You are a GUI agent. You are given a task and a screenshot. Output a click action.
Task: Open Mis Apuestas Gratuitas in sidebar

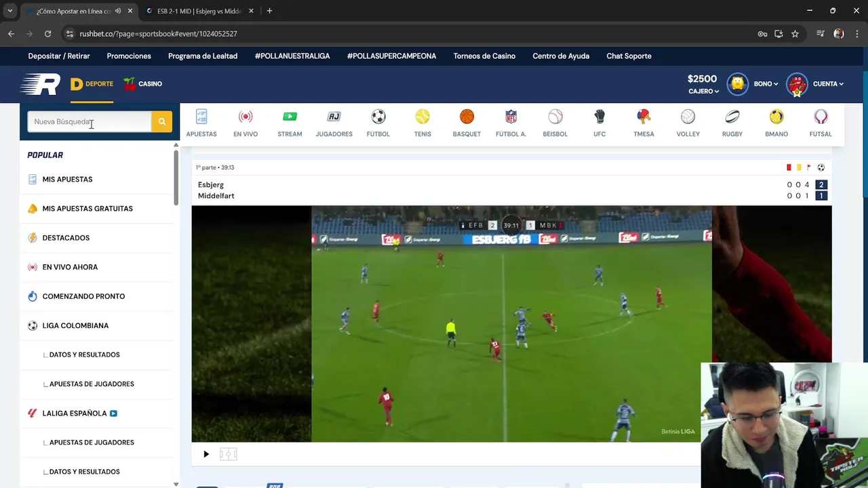pyautogui.click(x=98, y=209)
